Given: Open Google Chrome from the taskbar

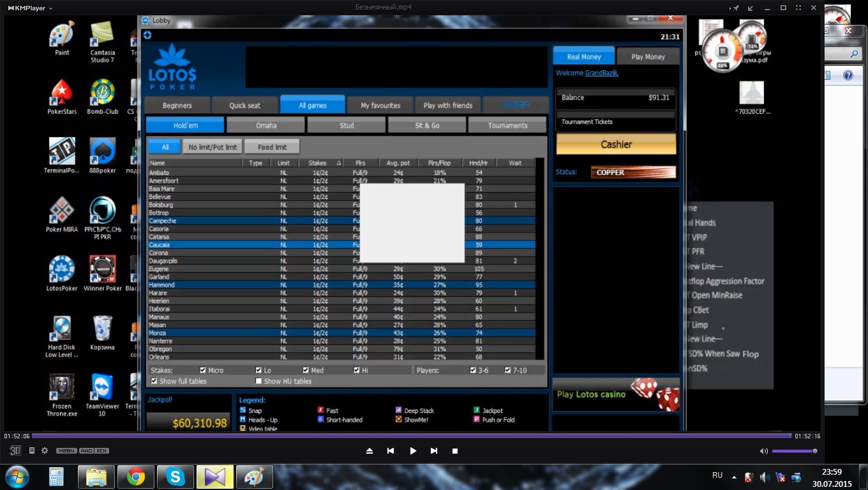Looking at the screenshot, I should 135,477.
